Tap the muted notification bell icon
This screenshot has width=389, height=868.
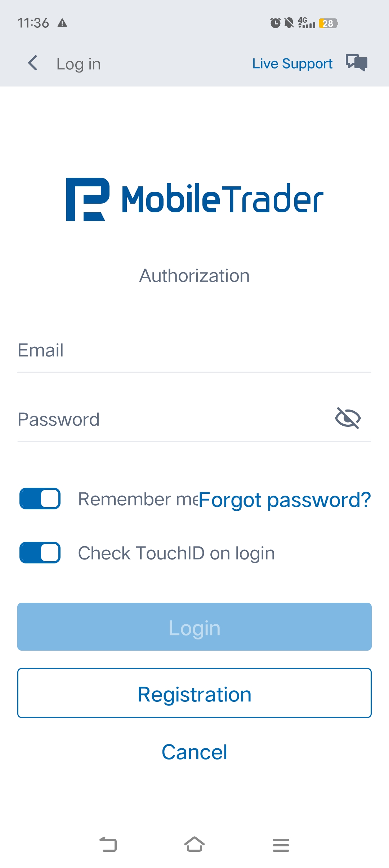(289, 23)
